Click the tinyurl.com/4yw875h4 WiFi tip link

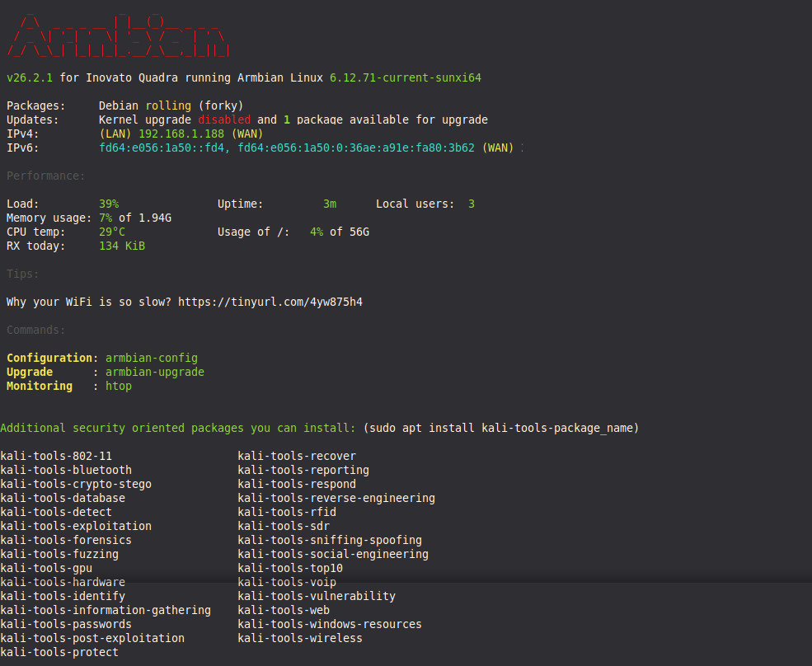click(x=270, y=302)
